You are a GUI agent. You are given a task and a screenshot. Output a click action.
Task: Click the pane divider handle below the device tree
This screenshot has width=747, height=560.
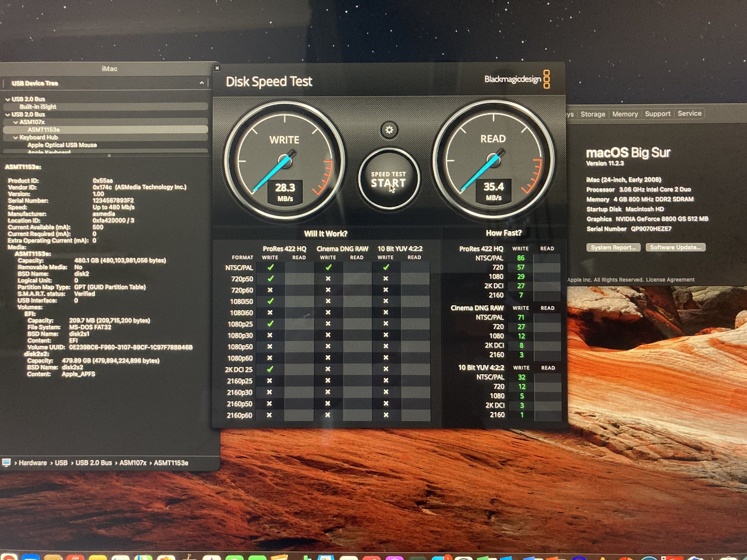pyautogui.click(x=109, y=155)
